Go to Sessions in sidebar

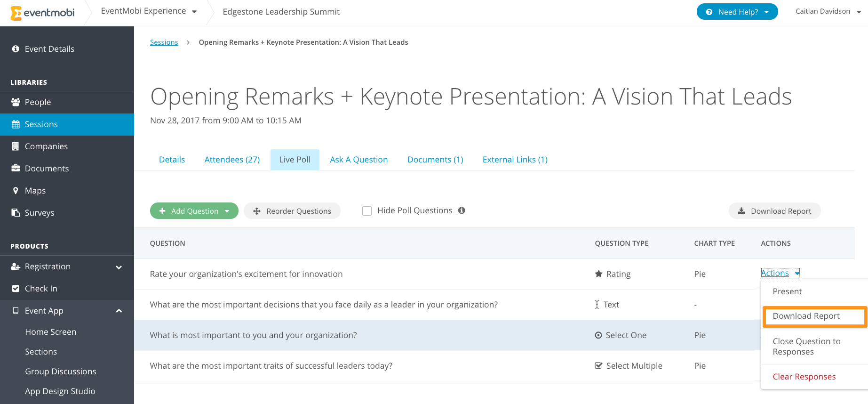pyautogui.click(x=67, y=124)
